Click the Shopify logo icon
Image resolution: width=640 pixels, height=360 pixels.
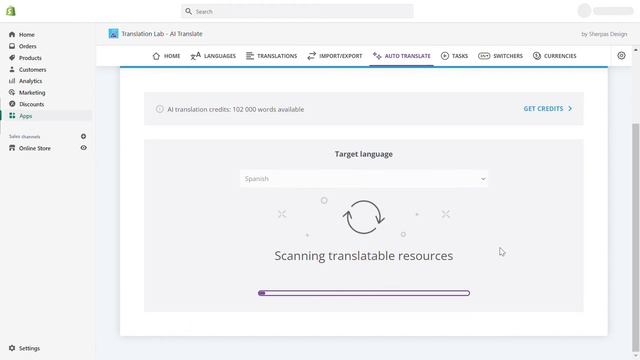click(11, 11)
